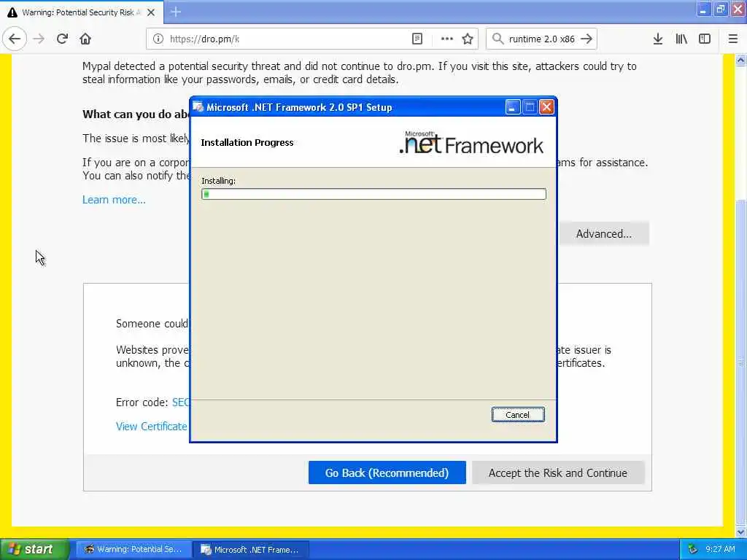Click Go Back (Recommended) button
The image size is (747, 560).
(387, 472)
